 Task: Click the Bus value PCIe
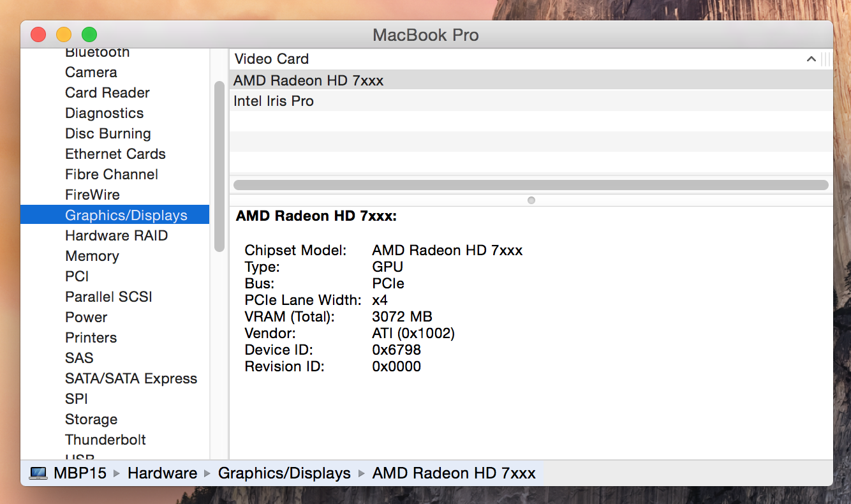click(x=388, y=283)
